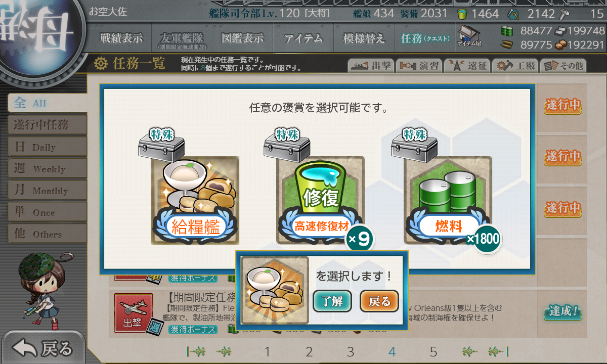607x364 pixels.
Task: Open the アイテム屋 item shop icon
Action: coord(469,36)
